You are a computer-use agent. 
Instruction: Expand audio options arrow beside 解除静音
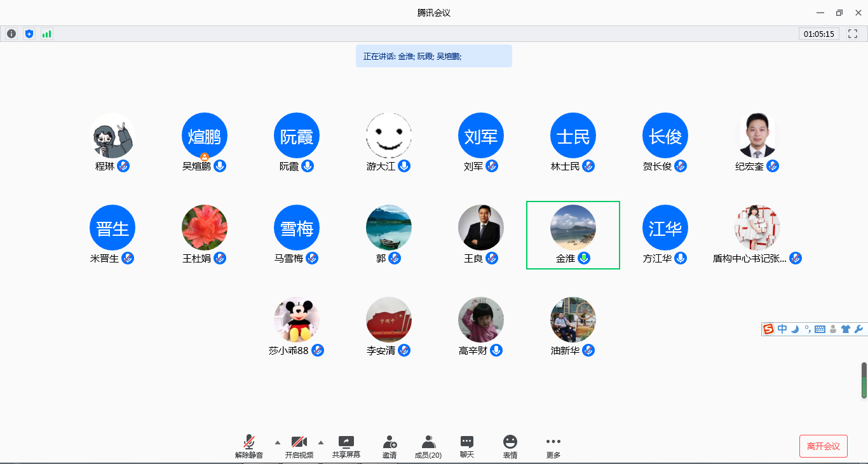coord(277,442)
